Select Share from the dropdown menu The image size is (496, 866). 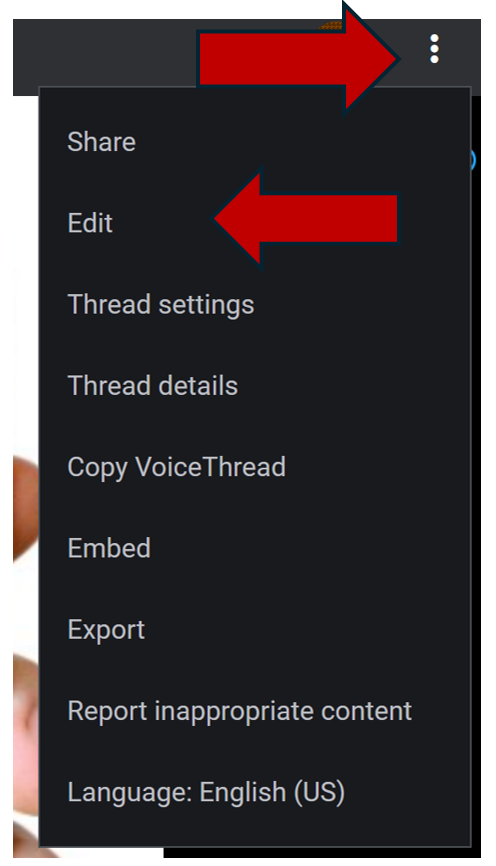pyautogui.click(x=255, y=142)
